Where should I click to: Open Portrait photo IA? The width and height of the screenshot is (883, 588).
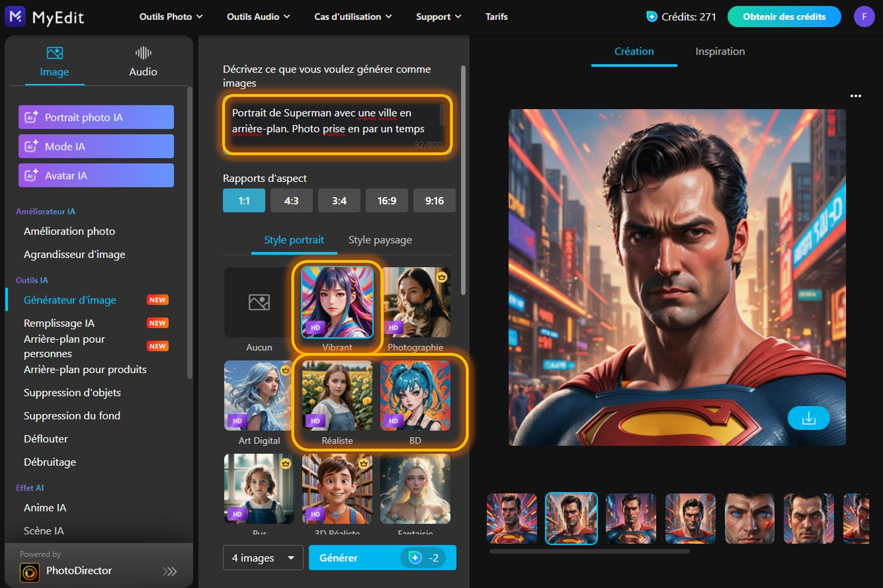tap(96, 117)
